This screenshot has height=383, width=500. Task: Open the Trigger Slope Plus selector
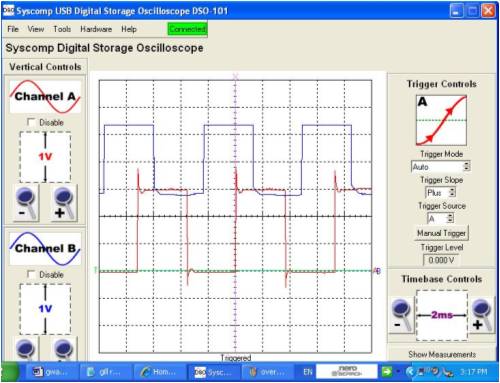click(x=441, y=192)
